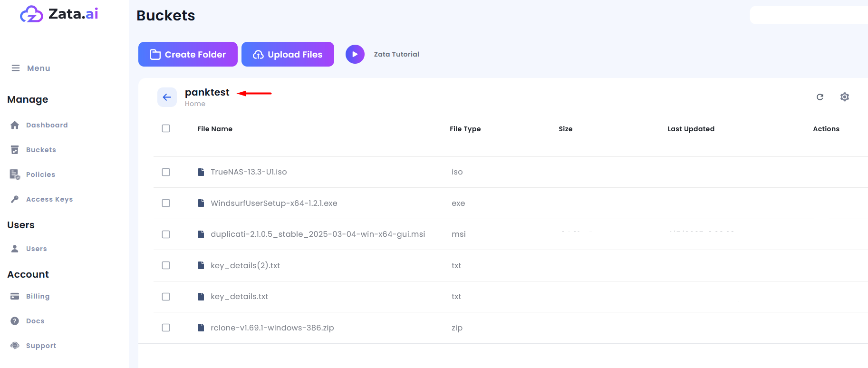Open the file icon for TrueNAS-13.3-U1.iso
Screen dimensions: 868x368
[201, 172]
